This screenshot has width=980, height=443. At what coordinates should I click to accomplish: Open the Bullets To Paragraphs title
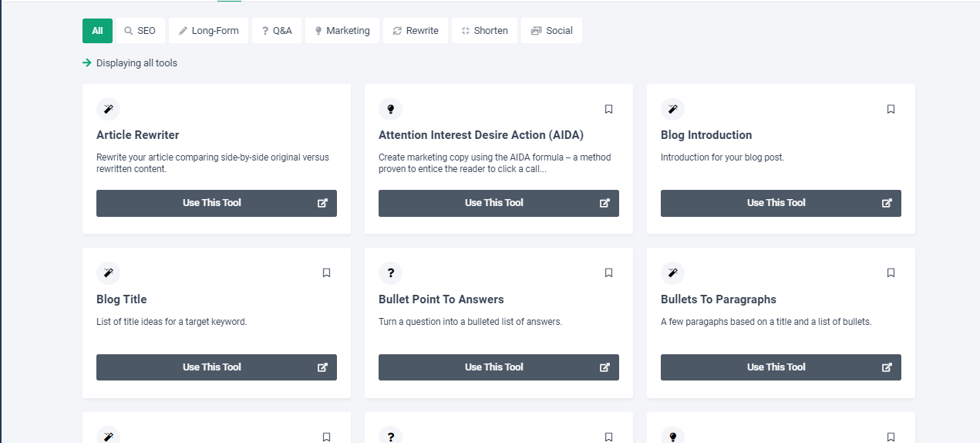718,299
